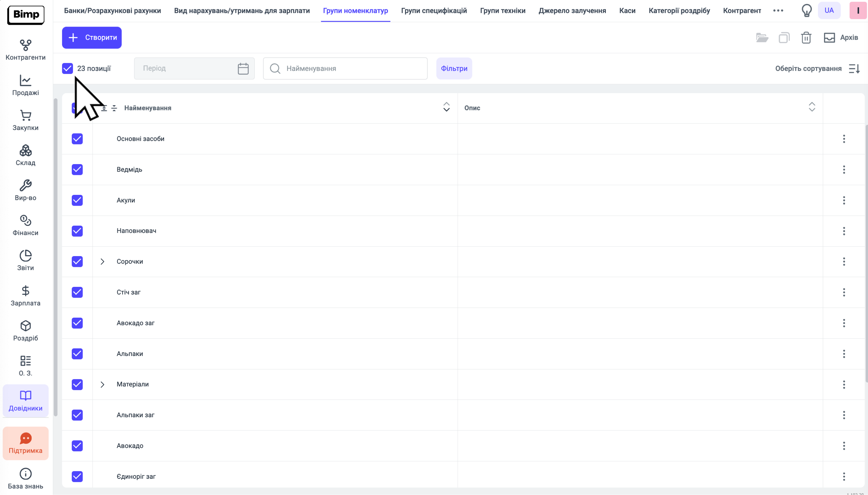Switch to Групи специфікацій tab
868x495 pixels.
pyautogui.click(x=434, y=11)
